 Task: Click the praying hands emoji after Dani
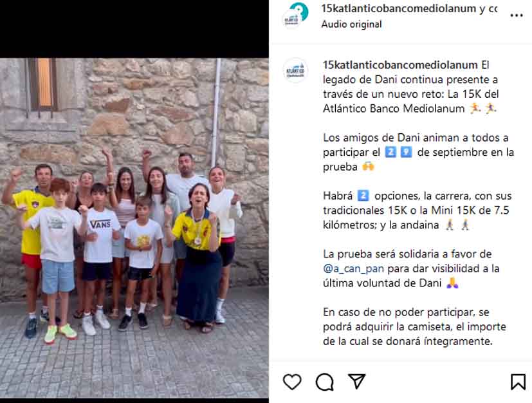tap(452, 283)
